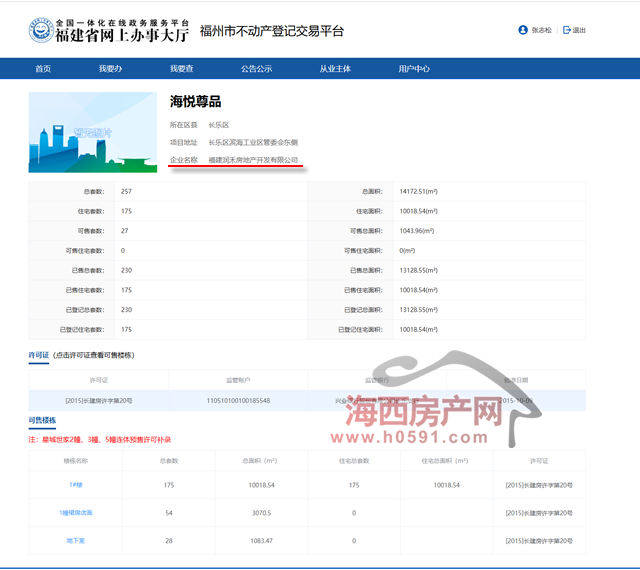Click the 张志松 username link

[x=541, y=30]
